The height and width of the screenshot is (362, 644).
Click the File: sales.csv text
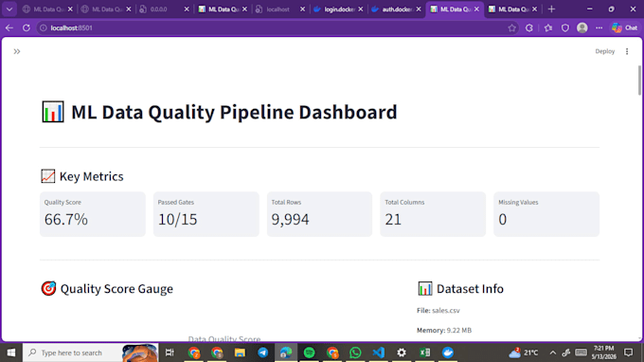click(x=438, y=311)
